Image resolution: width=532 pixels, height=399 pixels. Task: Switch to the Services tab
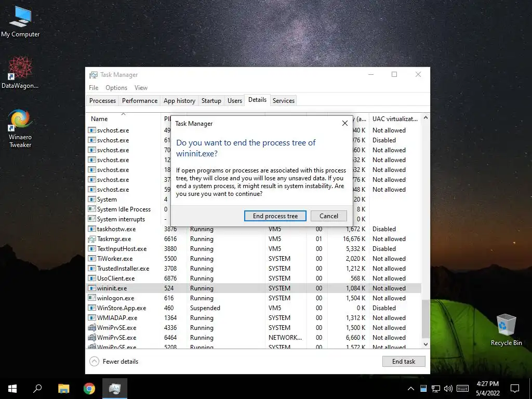[x=284, y=101]
